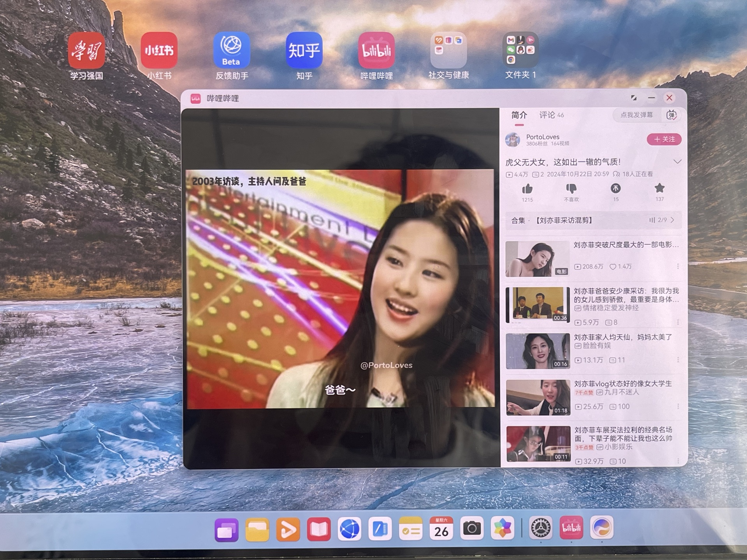Image resolution: width=747 pixels, height=560 pixels.
Task: Open the swirl-icon app at dock's end
Action: 602,527
